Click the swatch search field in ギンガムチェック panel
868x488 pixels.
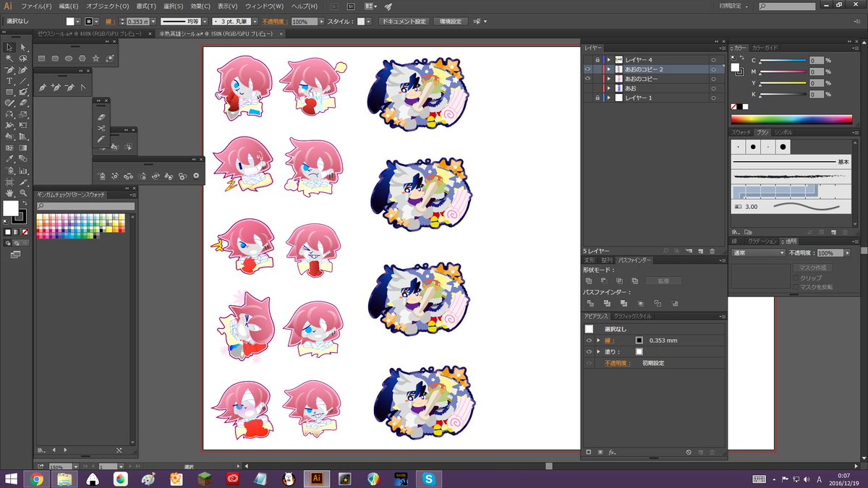point(85,206)
